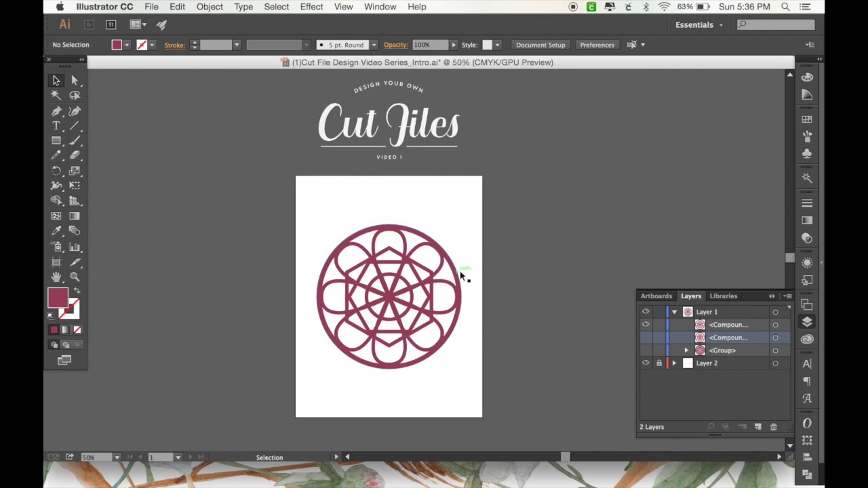Toggle visibility of Layer 2
The height and width of the screenshot is (488, 868).
coord(646,363)
